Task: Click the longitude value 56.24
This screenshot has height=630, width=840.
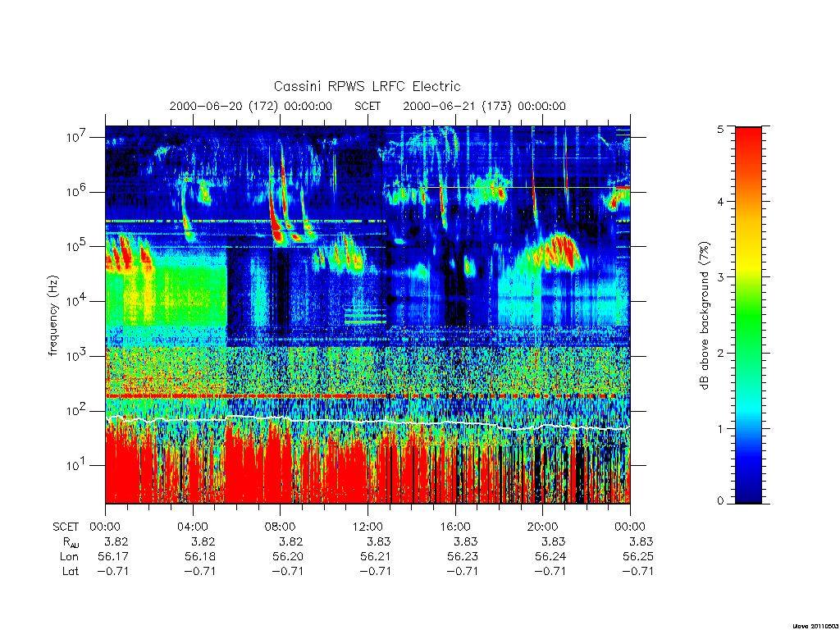Action: 550,557
